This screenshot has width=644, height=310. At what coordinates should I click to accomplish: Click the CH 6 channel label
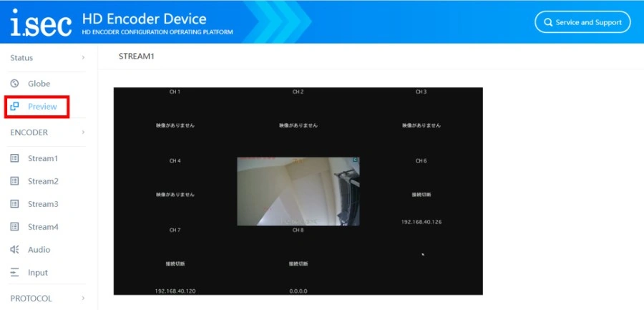(421, 161)
